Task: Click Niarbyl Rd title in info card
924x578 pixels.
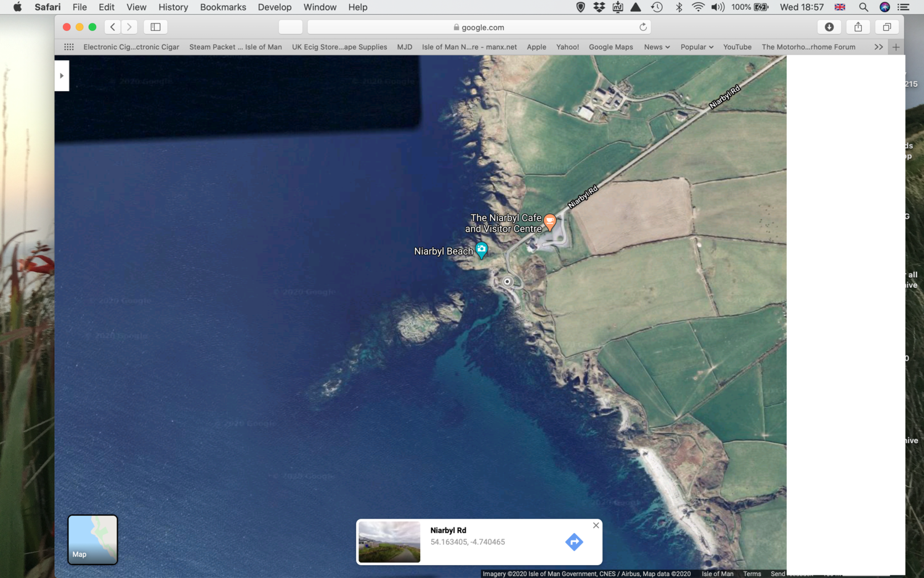Action: click(448, 531)
